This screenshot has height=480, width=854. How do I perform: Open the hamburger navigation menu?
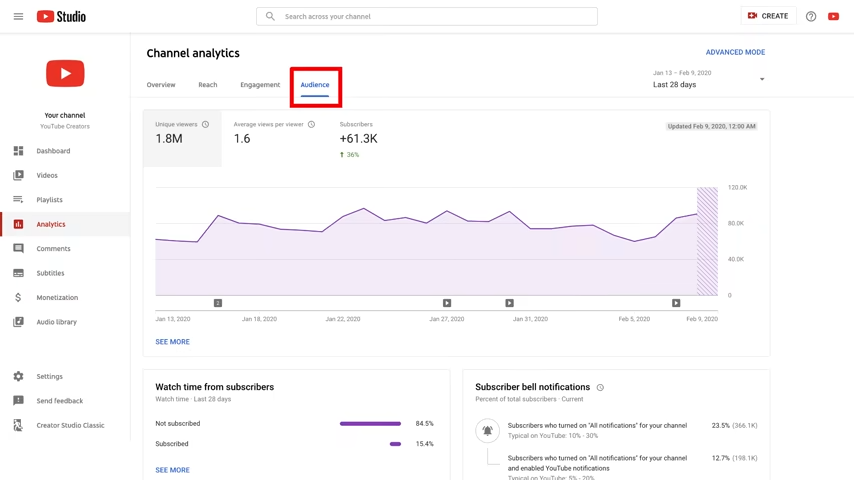pyautogui.click(x=18, y=16)
